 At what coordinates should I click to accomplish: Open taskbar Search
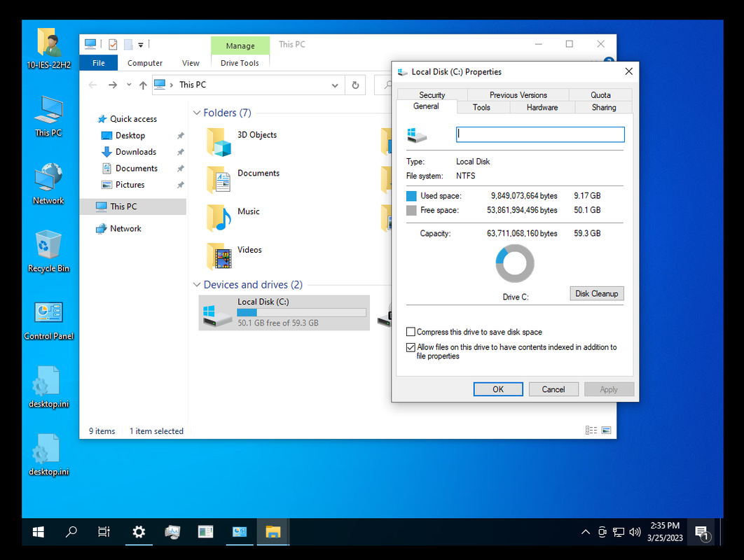point(71,532)
